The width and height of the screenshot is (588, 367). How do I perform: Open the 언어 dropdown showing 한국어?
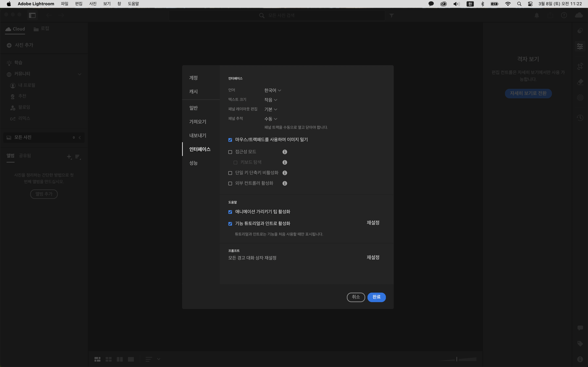pyautogui.click(x=272, y=90)
